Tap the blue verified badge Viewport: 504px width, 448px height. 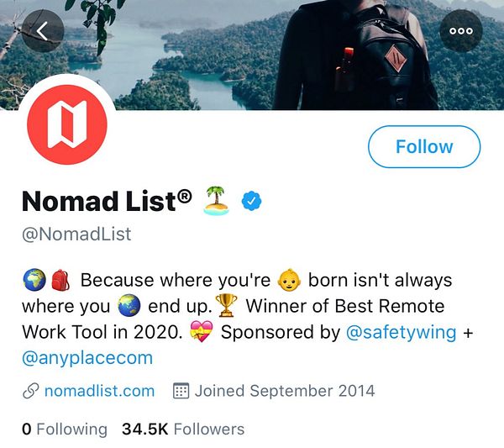pyautogui.click(x=251, y=201)
